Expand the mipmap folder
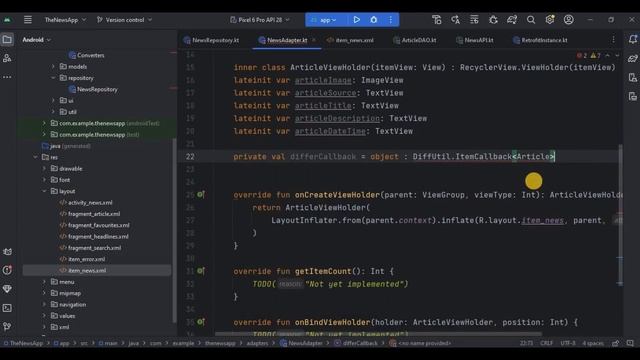This screenshot has width=640, height=360. [x=44, y=293]
